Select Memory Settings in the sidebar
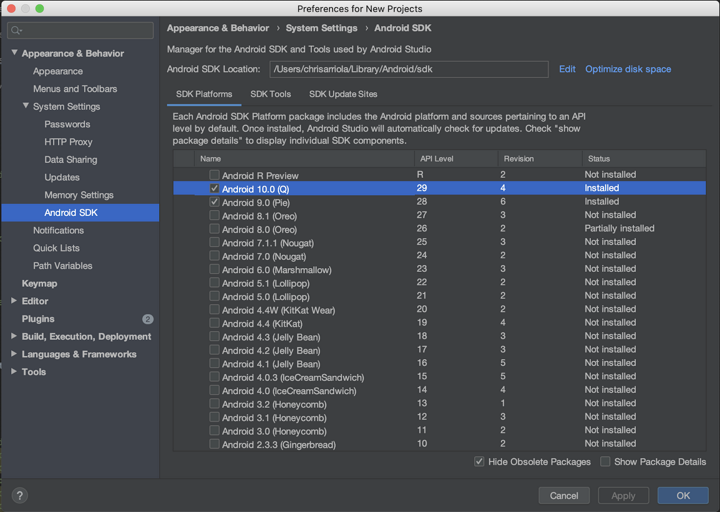The width and height of the screenshot is (720, 512). (79, 195)
